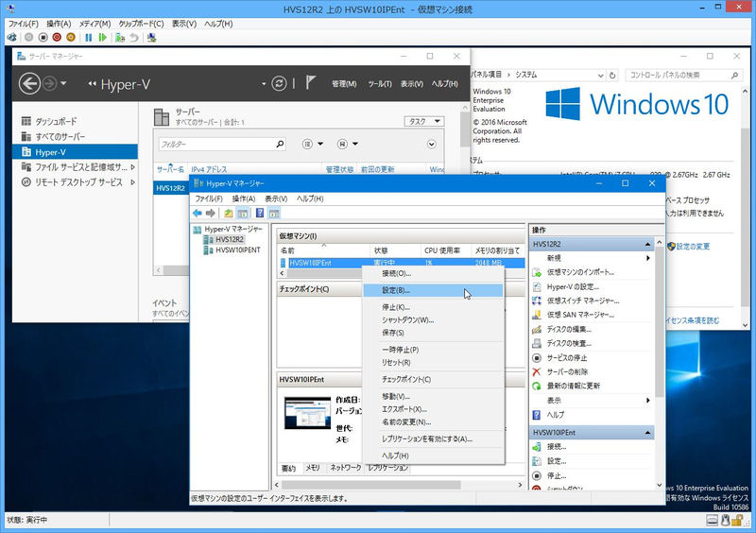Click the orange Save state toolbar icon
The height and width of the screenshot is (533, 756).
tap(71, 37)
